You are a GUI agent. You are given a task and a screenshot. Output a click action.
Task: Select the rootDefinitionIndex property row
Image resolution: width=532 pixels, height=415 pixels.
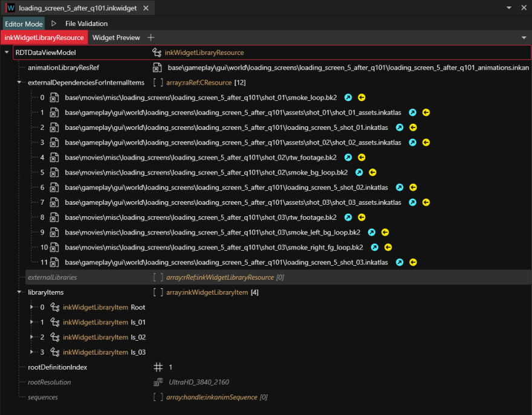click(x=278, y=367)
